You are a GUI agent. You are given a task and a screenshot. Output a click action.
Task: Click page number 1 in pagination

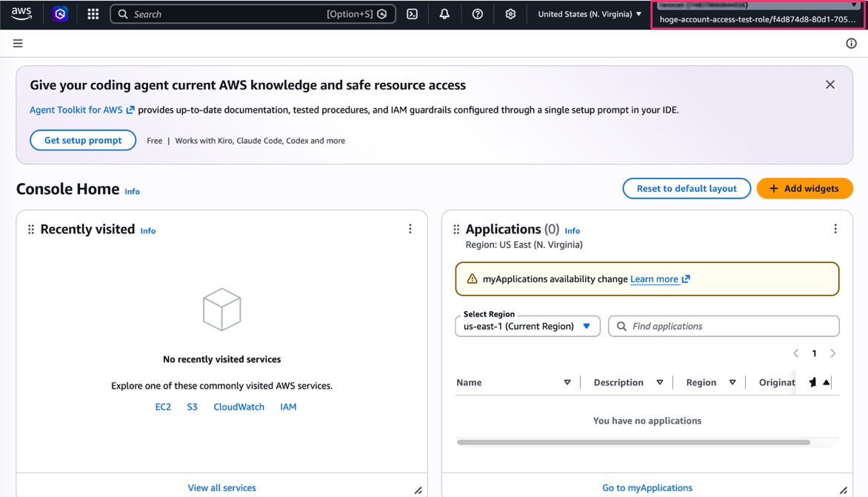click(x=814, y=353)
